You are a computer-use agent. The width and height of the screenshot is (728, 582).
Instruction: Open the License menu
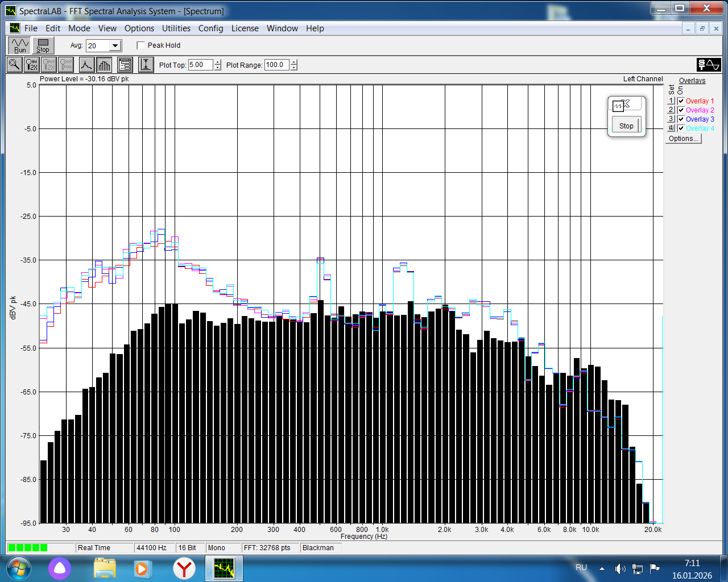click(x=245, y=28)
